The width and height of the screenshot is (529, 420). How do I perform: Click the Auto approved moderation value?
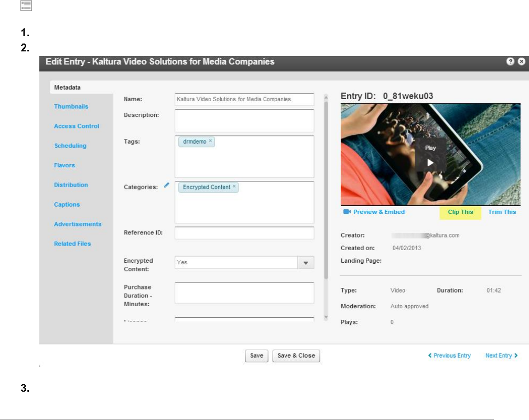pos(409,306)
